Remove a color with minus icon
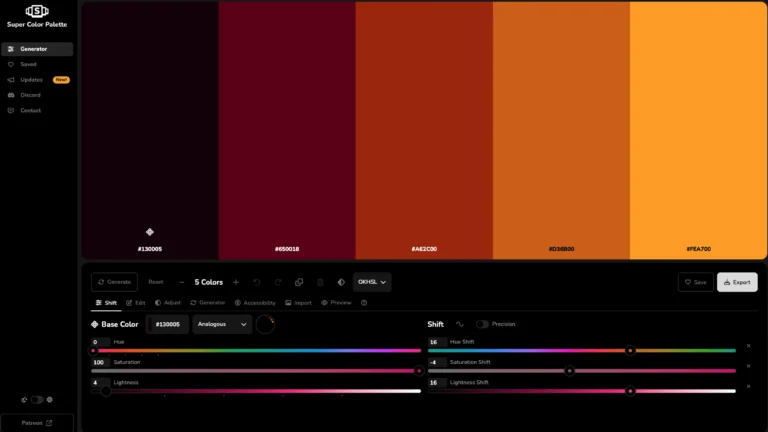Screen dimensions: 768x432 pos(182,282)
